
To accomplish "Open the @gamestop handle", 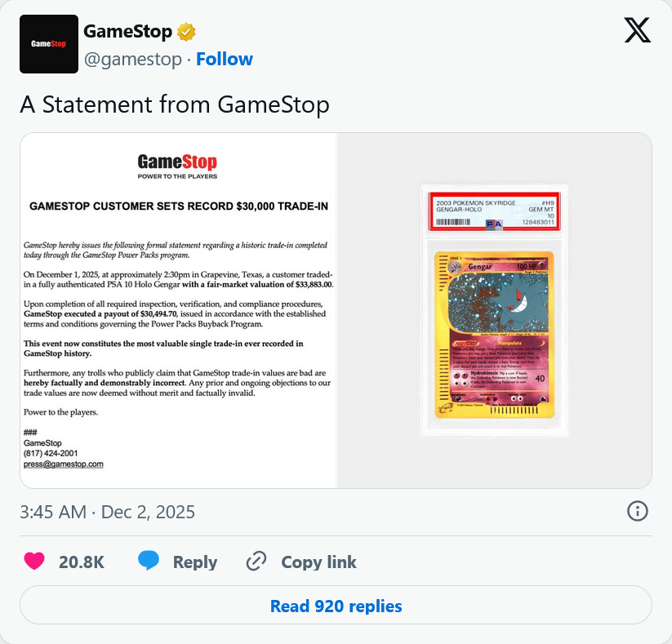I will [133, 60].
